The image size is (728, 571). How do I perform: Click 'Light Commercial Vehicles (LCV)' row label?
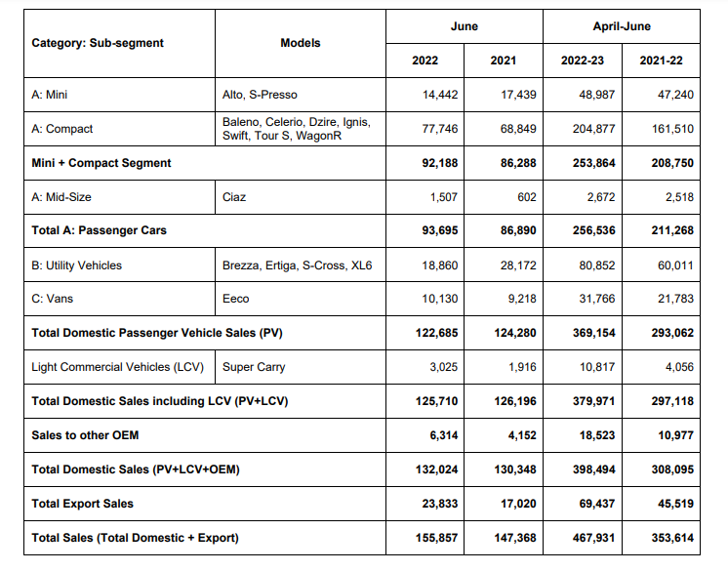[x=119, y=367]
